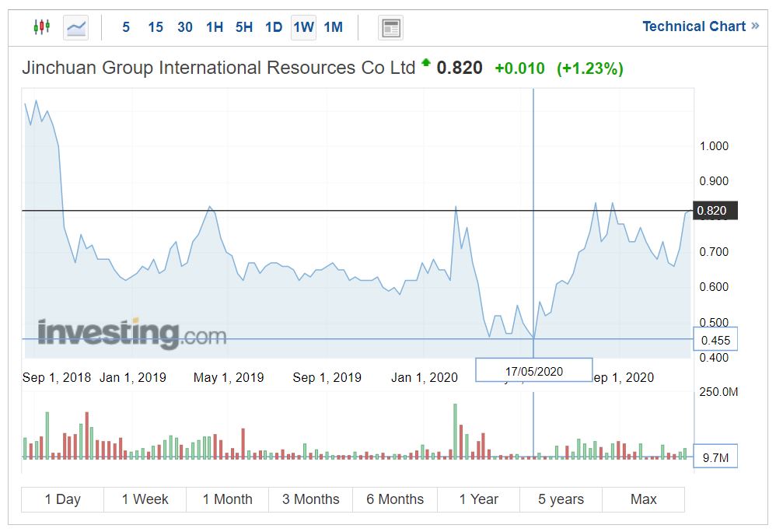Select the area line chart icon

coord(75,27)
